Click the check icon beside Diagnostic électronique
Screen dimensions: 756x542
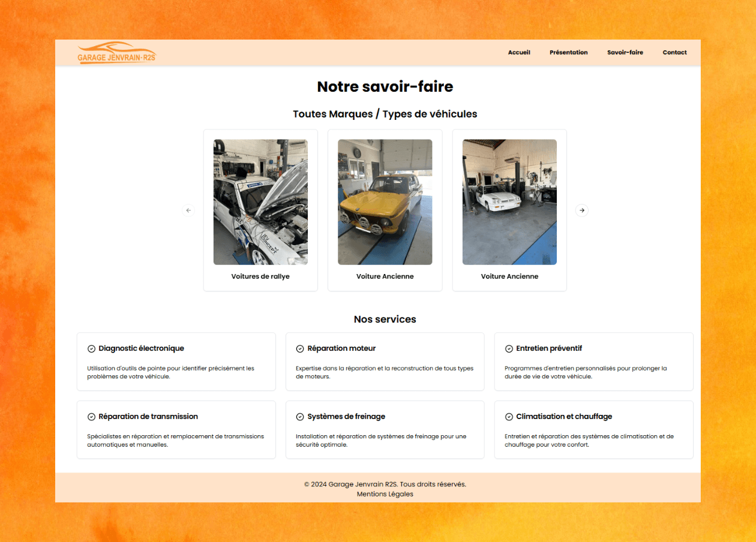[91, 349]
